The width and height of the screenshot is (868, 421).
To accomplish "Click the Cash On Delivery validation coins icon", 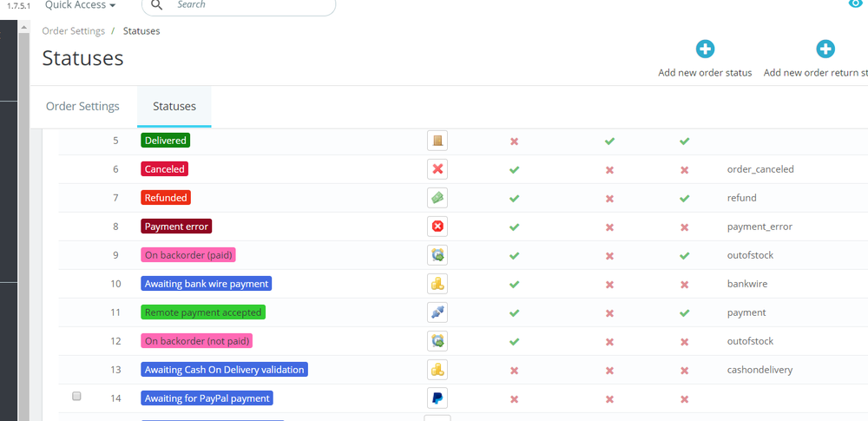I will point(437,370).
